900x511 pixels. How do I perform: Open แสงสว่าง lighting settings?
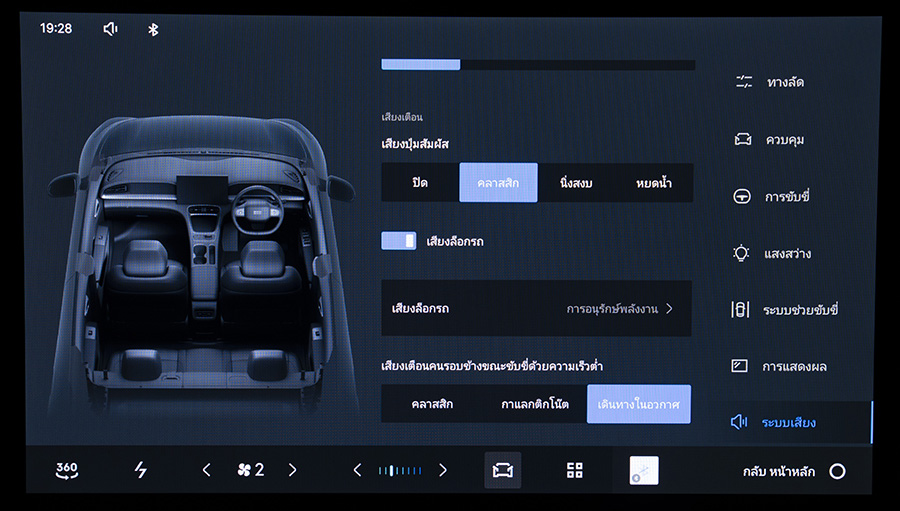(x=785, y=253)
